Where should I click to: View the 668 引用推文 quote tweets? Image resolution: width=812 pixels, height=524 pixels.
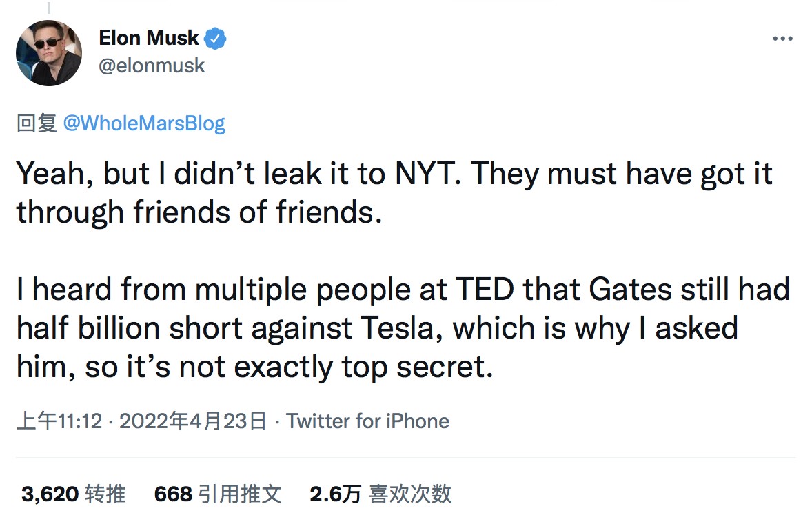click(218, 494)
